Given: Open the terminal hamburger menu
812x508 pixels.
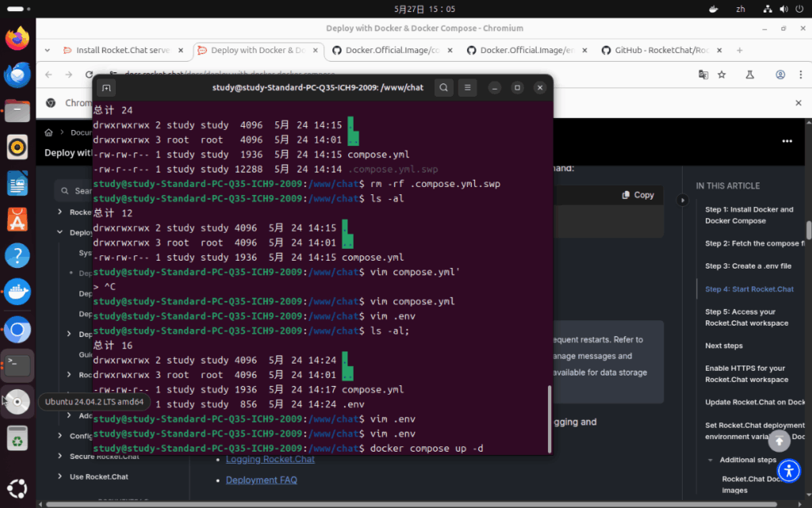Looking at the screenshot, I should coord(467,88).
